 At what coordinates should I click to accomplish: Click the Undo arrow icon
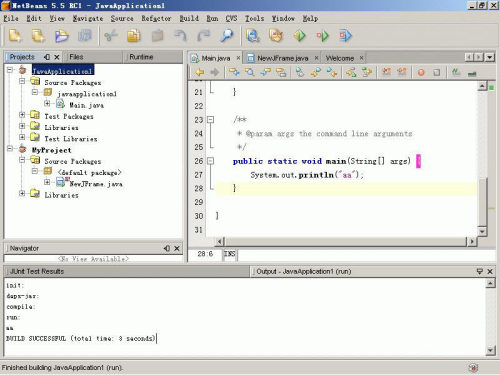[180, 35]
